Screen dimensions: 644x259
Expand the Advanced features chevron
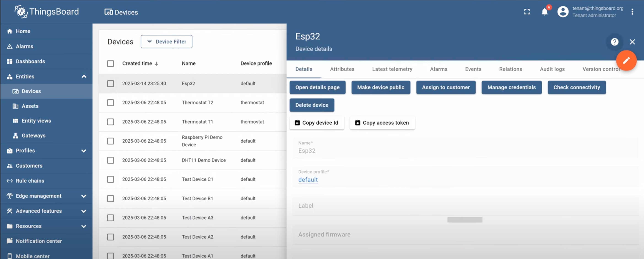tap(84, 211)
